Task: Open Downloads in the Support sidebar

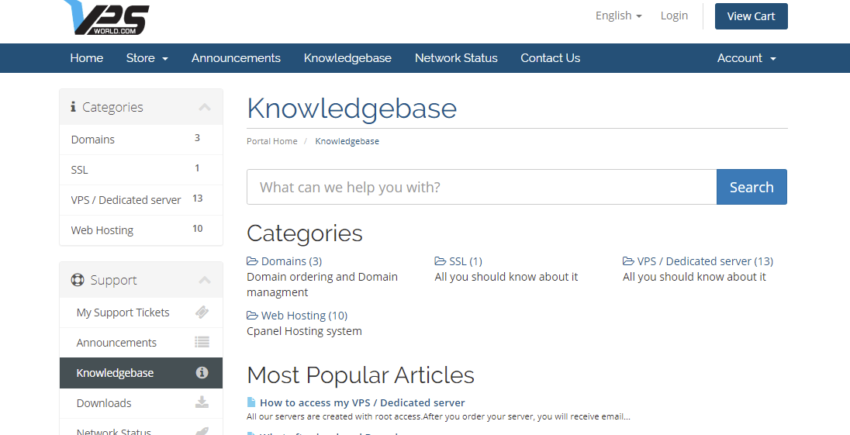Action: click(x=141, y=403)
